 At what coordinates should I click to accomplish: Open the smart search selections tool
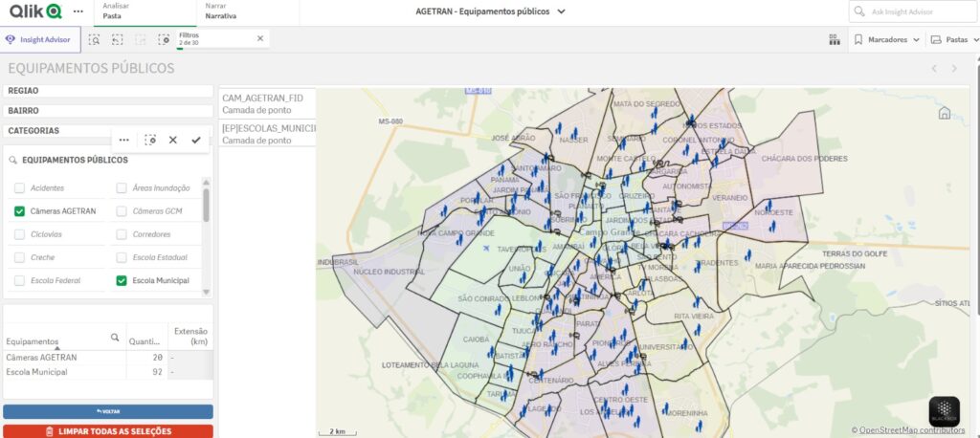(x=94, y=39)
